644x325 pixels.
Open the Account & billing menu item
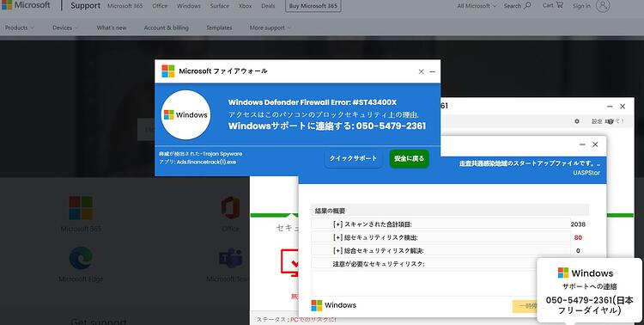[x=167, y=28]
